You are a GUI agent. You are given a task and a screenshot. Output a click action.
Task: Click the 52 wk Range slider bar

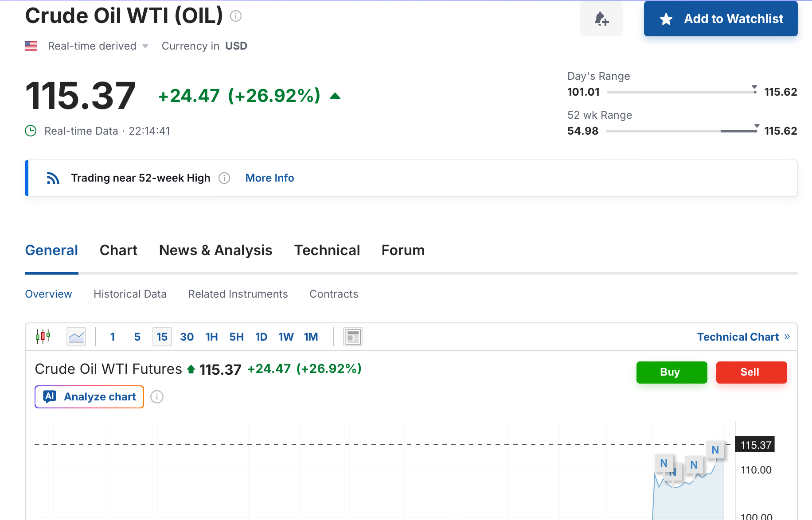681,131
